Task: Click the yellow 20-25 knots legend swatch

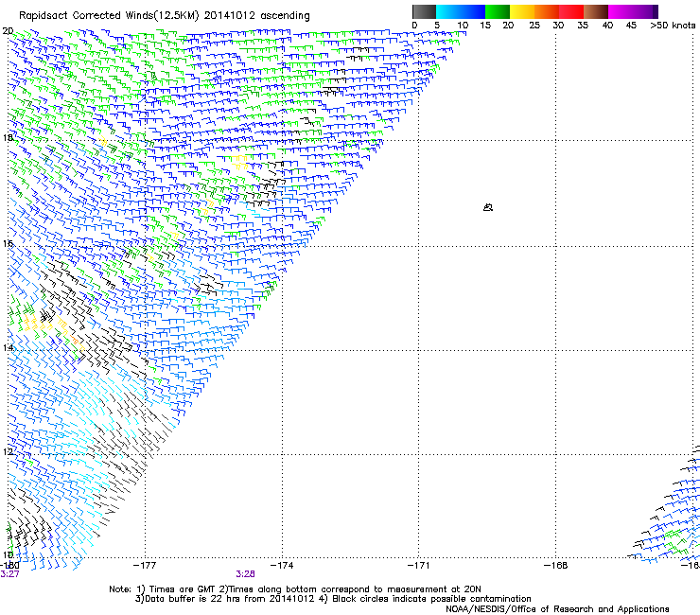Action: click(x=522, y=11)
